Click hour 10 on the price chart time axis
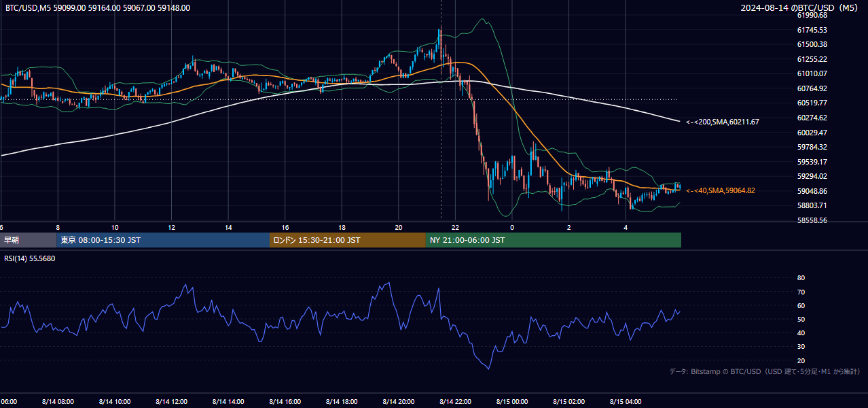 pyautogui.click(x=115, y=227)
